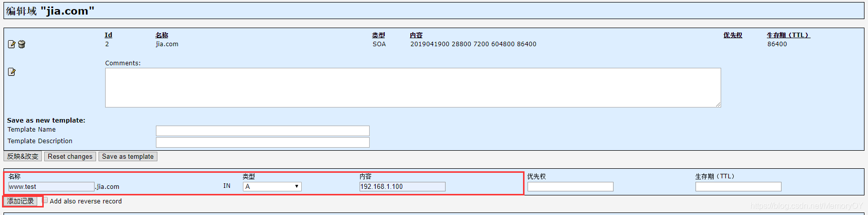
Task: Select the SOA content text 2019041900 28800 7200 604800 86400
Action: point(473,44)
